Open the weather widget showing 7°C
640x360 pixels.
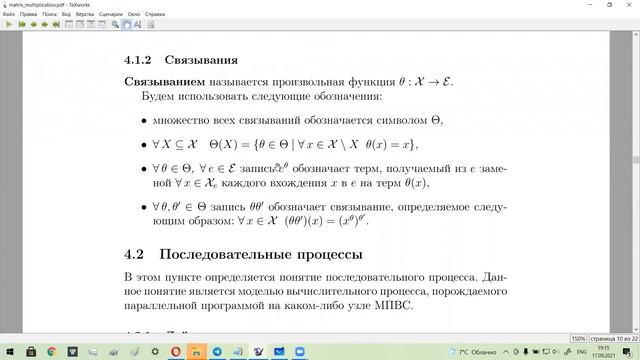[473, 352]
